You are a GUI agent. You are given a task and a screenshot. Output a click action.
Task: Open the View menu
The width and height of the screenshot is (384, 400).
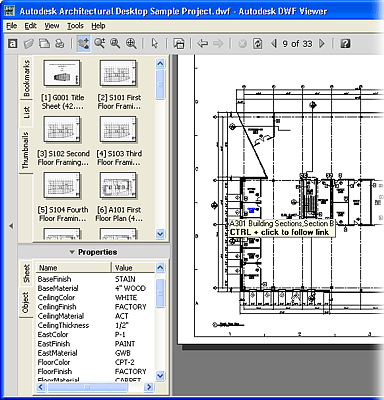(x=52, y=26)
